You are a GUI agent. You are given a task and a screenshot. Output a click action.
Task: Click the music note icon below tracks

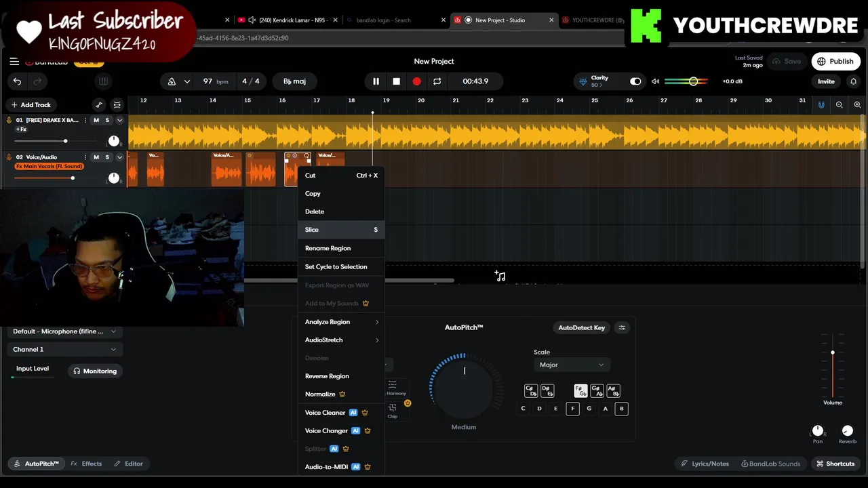500,276
